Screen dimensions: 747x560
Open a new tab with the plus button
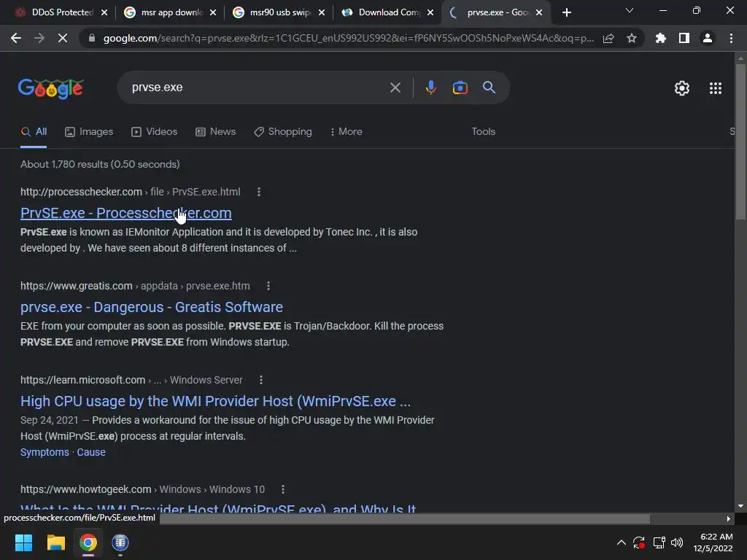566,13
